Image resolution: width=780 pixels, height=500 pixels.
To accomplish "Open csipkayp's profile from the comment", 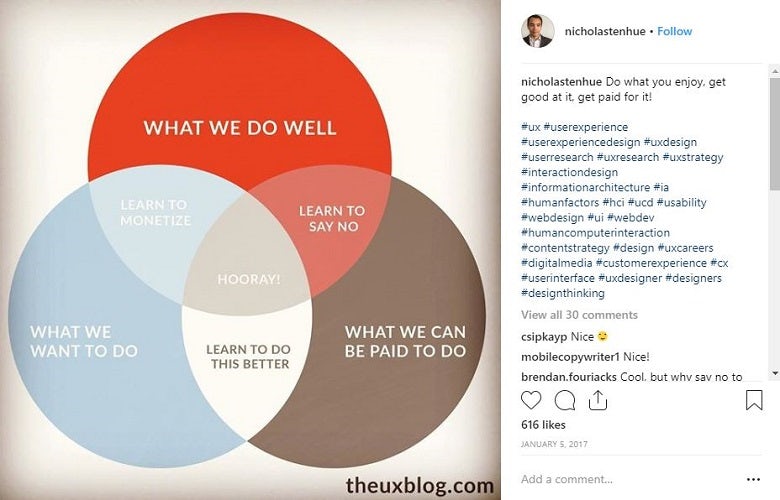I will [x=545, y=336].
